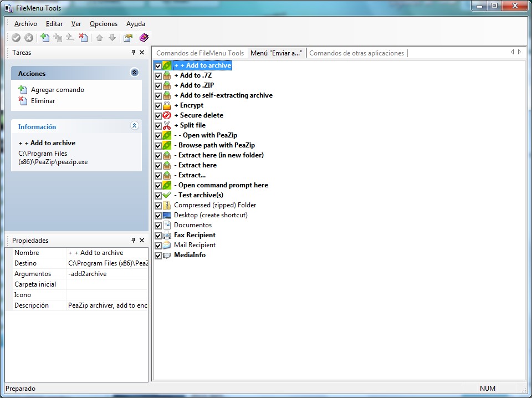This screenshot has width=532, height=398.
Task: Collapse the Información section chevron
Action: click(x=134, y=125)
